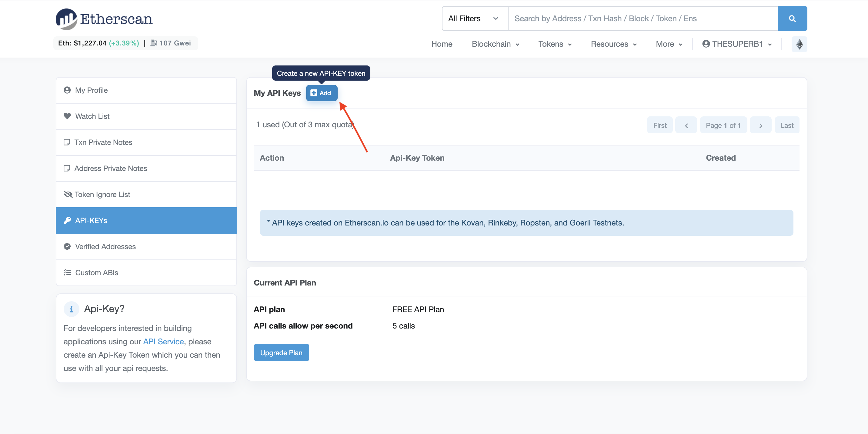Click the person icon beside My Profile
The width and height of the screenshot is (868, 434).
click(67, 90)
